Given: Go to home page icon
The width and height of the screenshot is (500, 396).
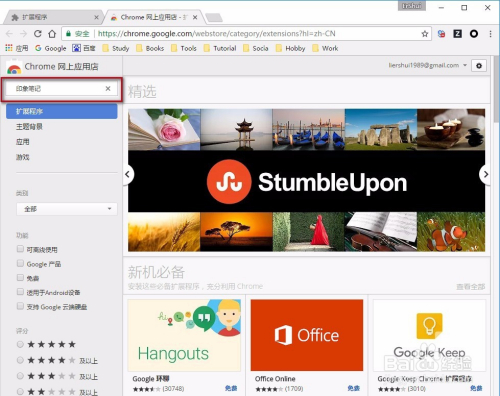Looking at the screenshot, I should tap(52, 34).
